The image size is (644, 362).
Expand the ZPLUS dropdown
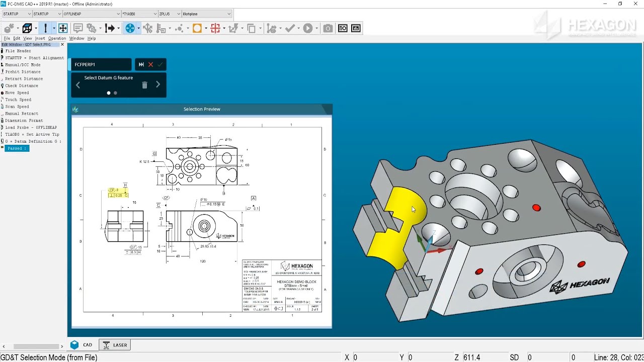click(170, 14)
